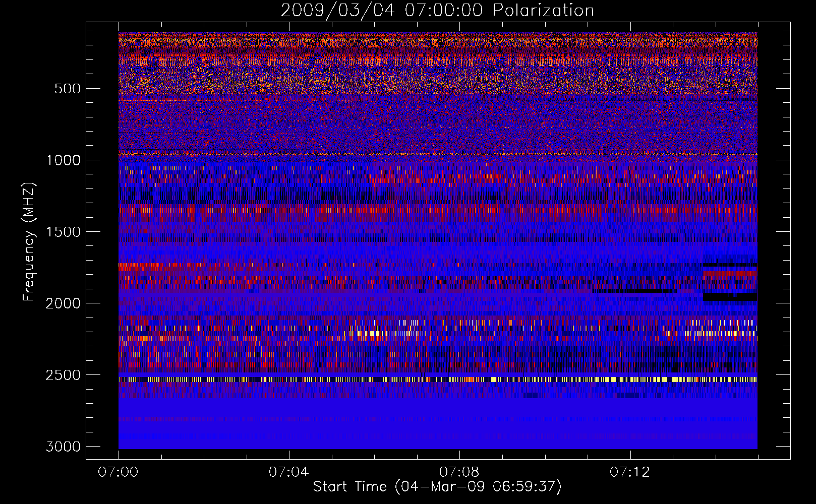Click the 07:12 time tick label
The height and width of the screenshot is (504, 816).
tap(629, 472)
